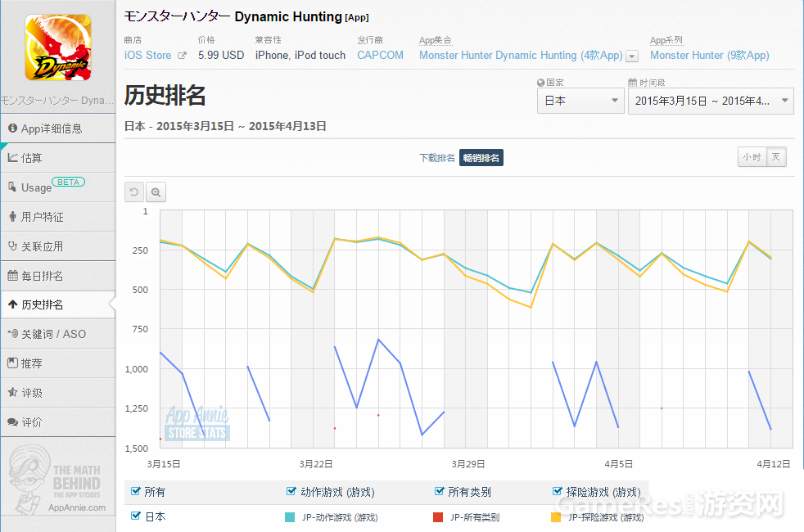Open Monster Hunter Dynamic Hunting (4款App) link
Image resolution: width=804 pixels, height=532 pixels.
tap(521, 56)
